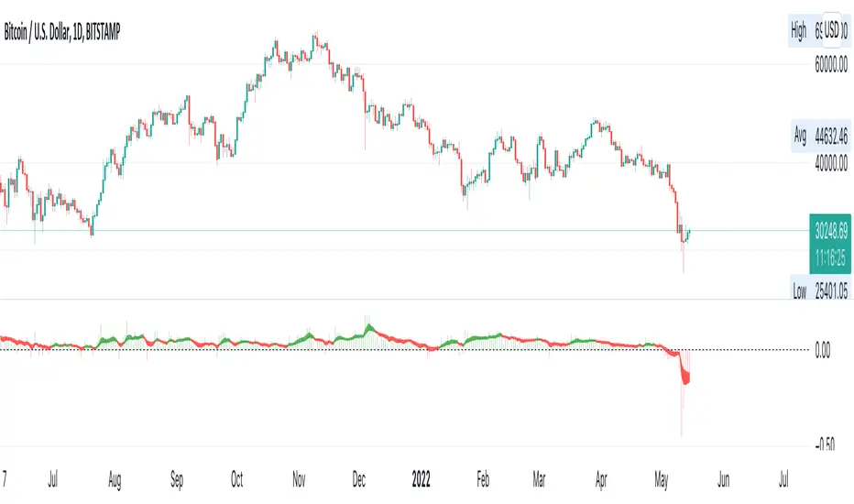854x504 pixels.
Task: Click the red indicator spike near −0.50
Action: (681, 422)
